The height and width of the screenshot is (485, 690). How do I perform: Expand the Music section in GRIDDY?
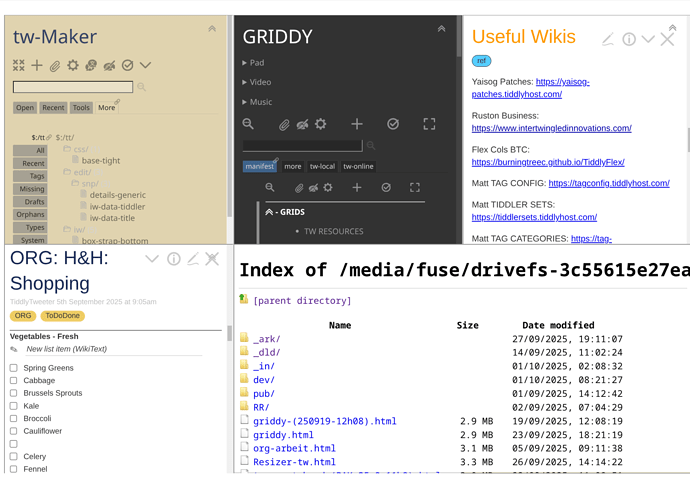(260, 102)
